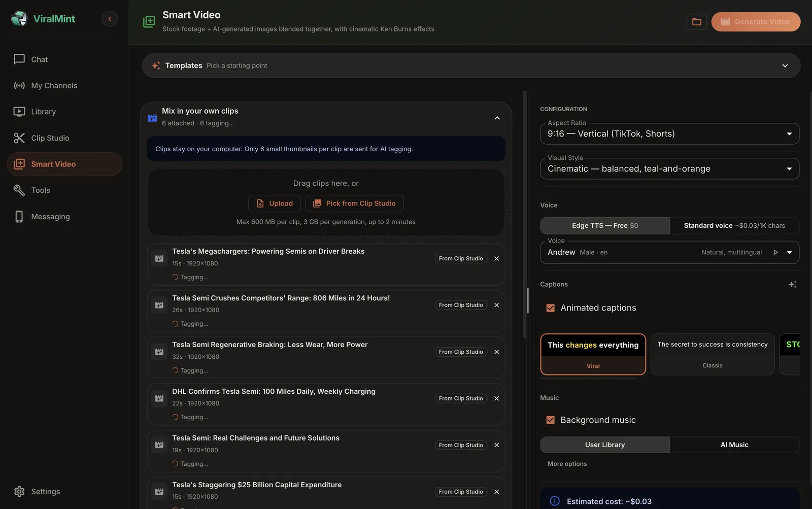Select the Classic caption style card
Image resolution: width=812 pixels, height=509 pixels.
[x=713, y=354]
